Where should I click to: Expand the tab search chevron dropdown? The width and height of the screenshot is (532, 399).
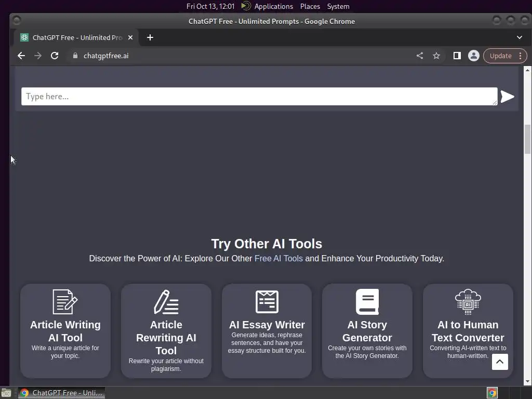point(520,37)
